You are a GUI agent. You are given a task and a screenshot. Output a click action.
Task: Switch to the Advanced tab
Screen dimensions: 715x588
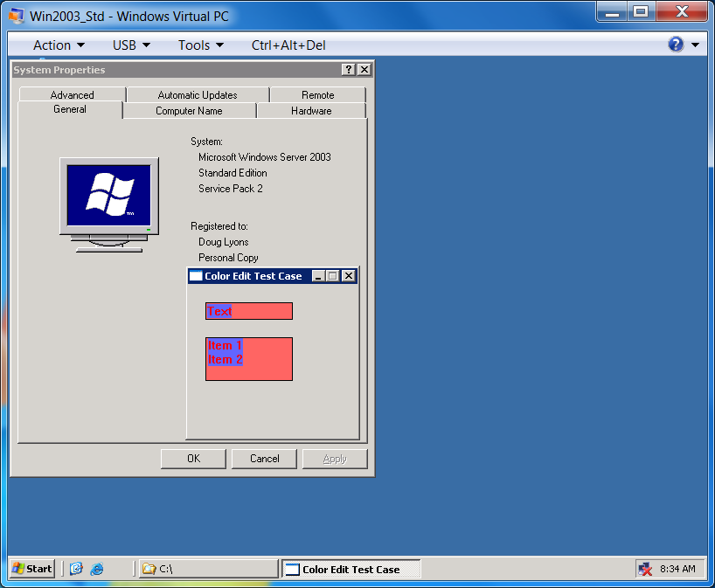click(72, 94)
